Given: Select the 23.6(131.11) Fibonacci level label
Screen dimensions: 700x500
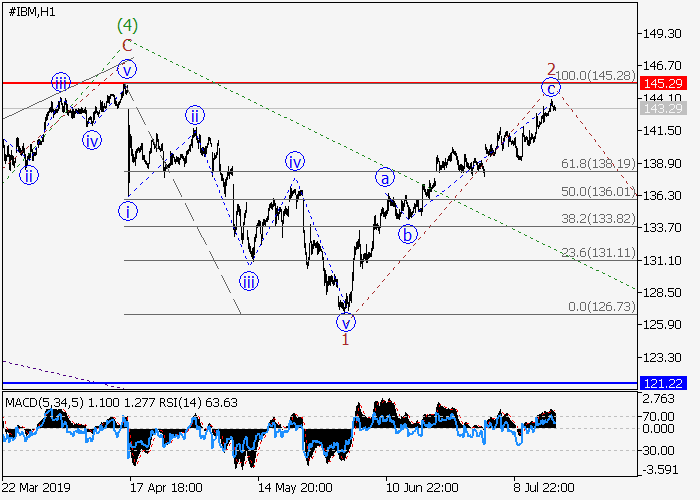Looking at the screenshot, I should pos(596,253).
